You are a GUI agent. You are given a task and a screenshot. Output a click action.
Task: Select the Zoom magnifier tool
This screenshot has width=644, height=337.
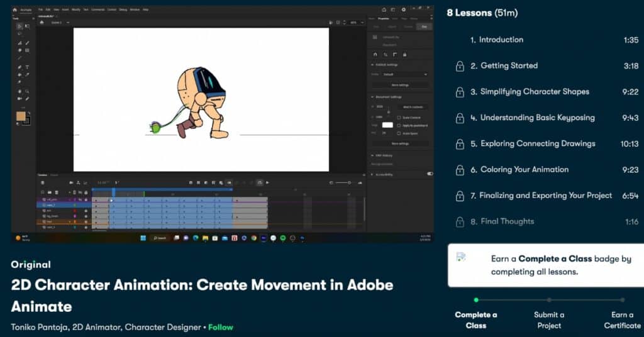(27, 92)
